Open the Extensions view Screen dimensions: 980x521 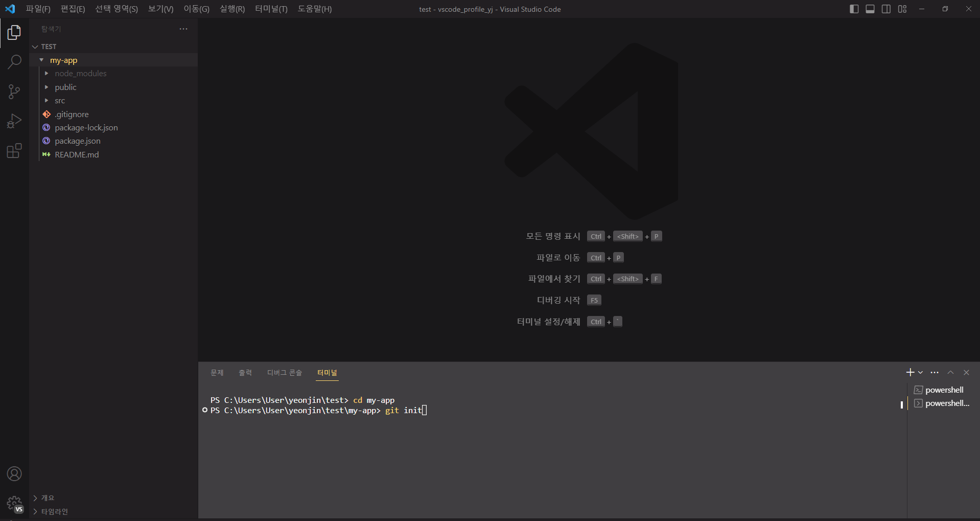pyautogui.click(x=14, y=151)
